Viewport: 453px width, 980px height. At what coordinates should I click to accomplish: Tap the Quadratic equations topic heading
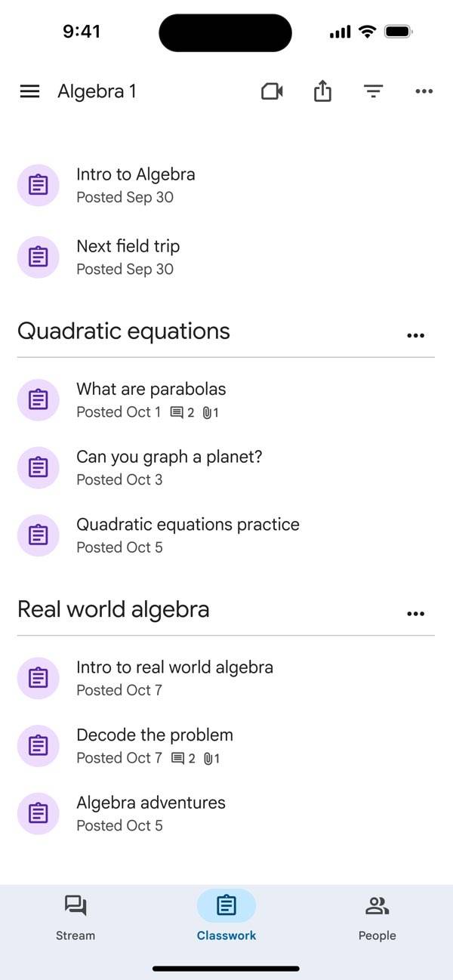[124, 331]
